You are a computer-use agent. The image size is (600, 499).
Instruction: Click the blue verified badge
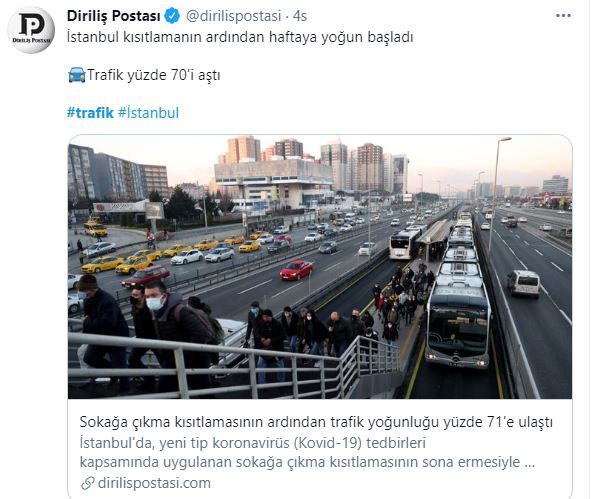(x=172, y=16)
